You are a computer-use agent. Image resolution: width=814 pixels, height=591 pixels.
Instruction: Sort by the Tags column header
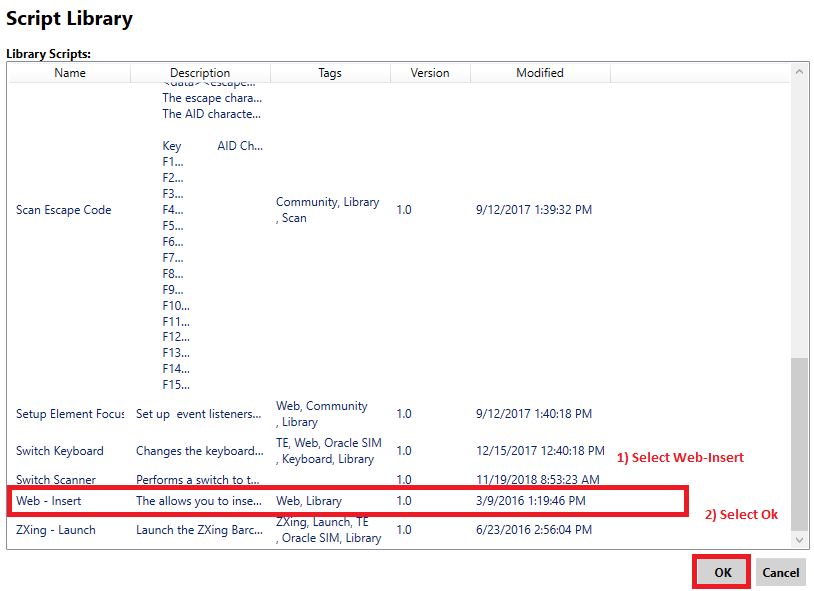(330, 73)
